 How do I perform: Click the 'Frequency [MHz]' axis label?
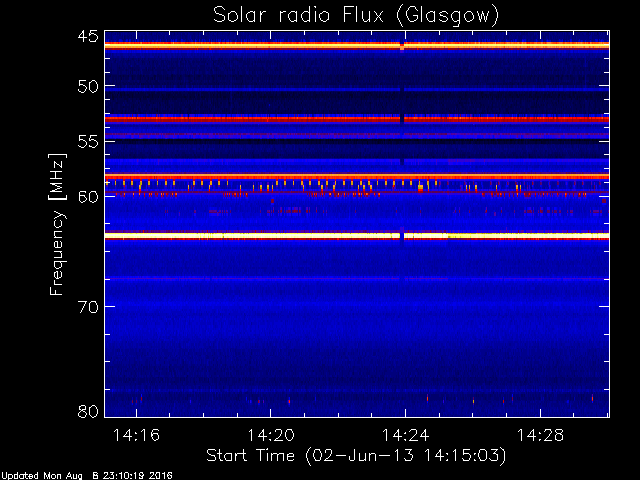(57, 224)
